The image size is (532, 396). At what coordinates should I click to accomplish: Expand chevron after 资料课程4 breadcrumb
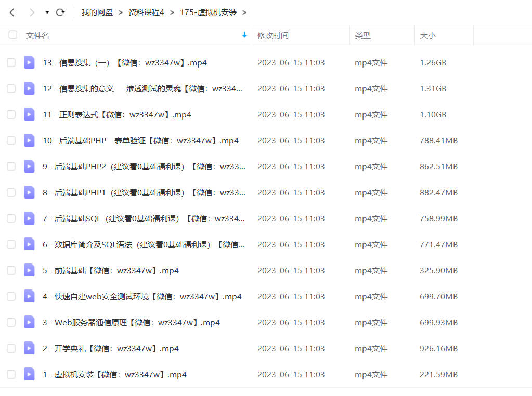(172, 12)
